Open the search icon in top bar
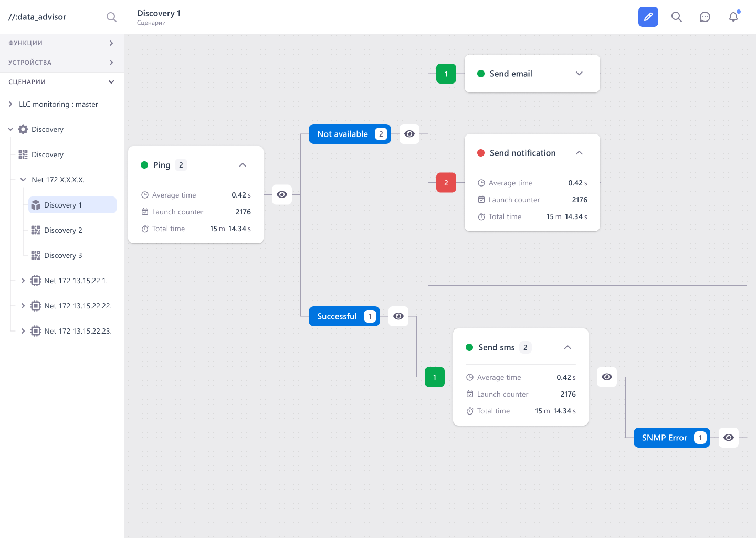The width and height of the screenshot is (756, 538). (677, 17)
